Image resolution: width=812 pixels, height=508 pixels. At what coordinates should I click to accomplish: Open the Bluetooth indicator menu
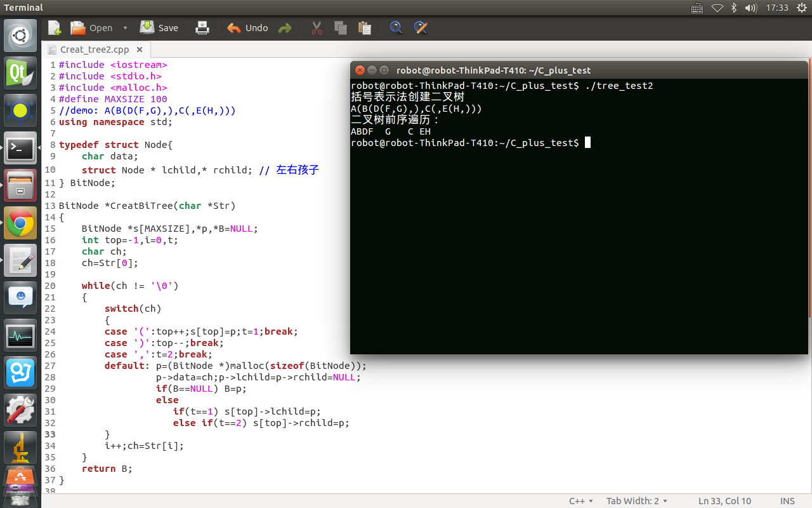pos(734,8)
